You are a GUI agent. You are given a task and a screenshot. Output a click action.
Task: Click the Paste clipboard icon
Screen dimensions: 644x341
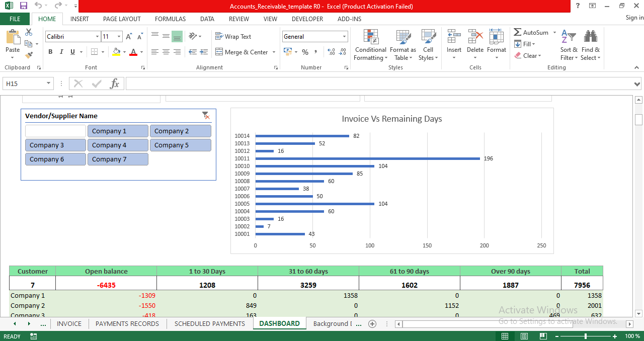[x=13, y=38]
